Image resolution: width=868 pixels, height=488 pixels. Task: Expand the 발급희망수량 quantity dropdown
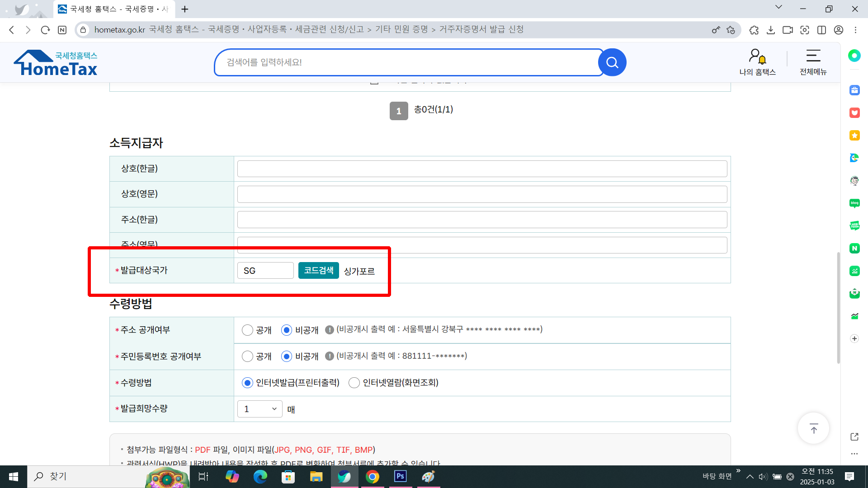click(x=259, y=409)
